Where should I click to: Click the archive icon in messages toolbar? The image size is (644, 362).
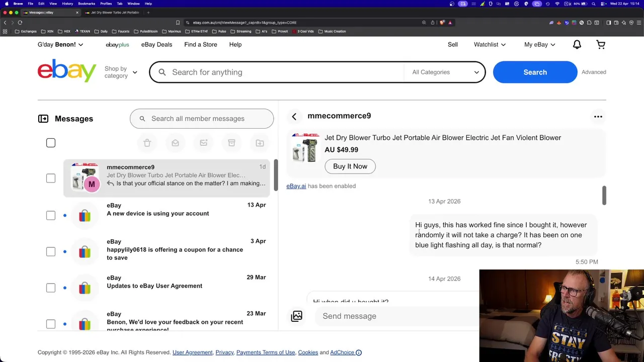point(231,143)
